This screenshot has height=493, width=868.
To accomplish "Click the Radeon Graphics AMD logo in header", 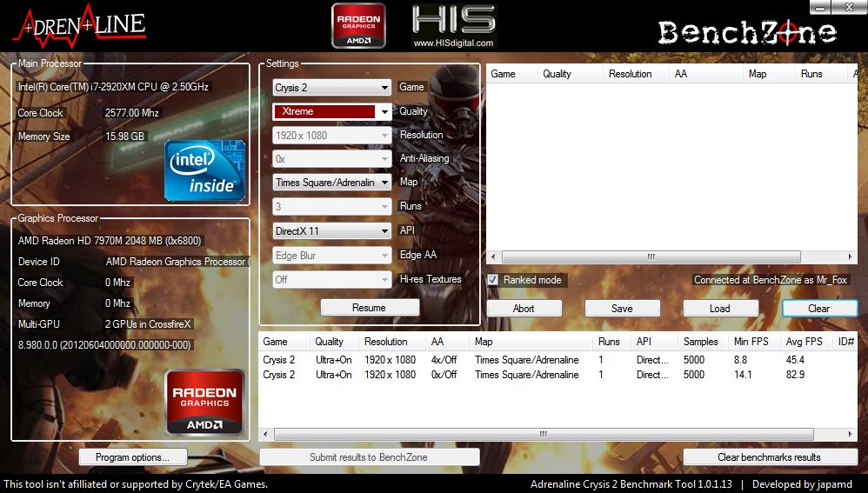I will pyautogui.click(x=358, y=25).
